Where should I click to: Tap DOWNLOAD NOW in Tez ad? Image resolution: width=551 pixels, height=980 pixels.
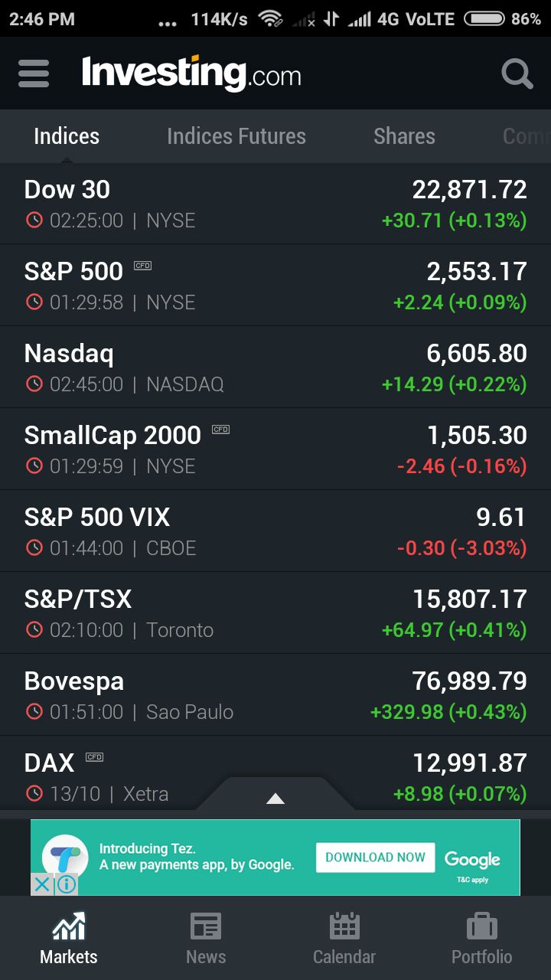(x=375, y=857)
